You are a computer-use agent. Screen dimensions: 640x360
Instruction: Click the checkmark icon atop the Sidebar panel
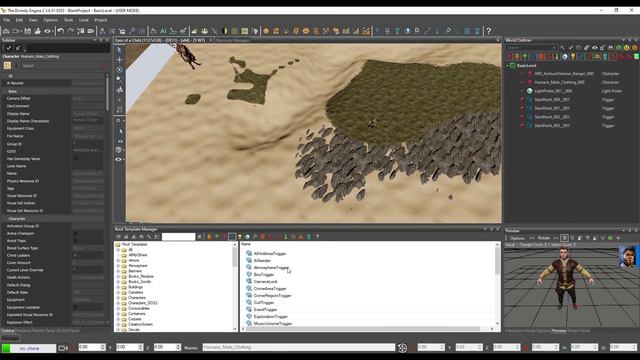click(9, 48)
